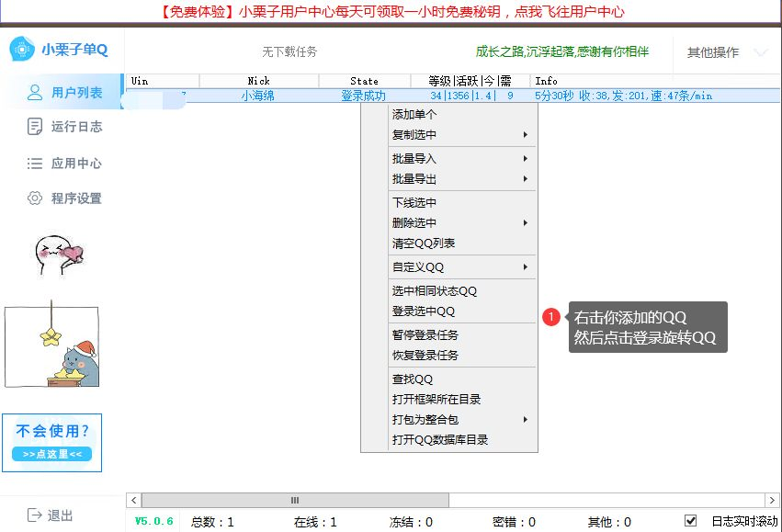Click the log document icon beside 运行日志
The image size is (782, 532).
34,127
